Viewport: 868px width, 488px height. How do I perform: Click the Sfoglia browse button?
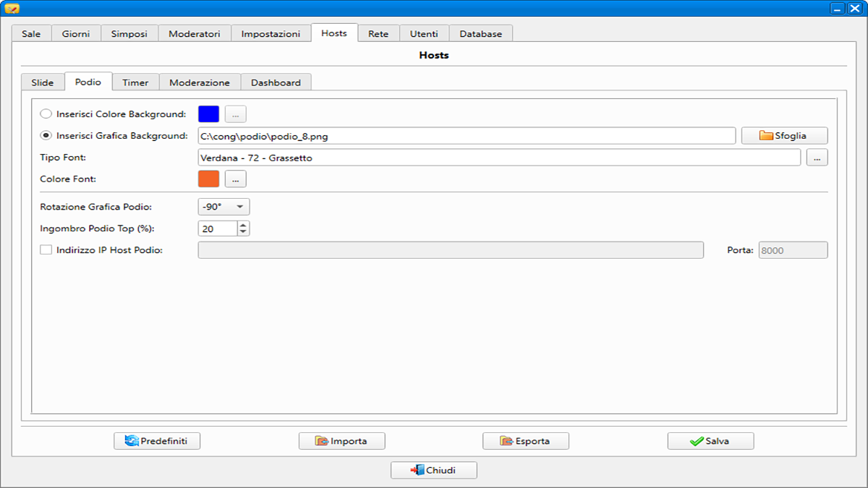[785, 136]
